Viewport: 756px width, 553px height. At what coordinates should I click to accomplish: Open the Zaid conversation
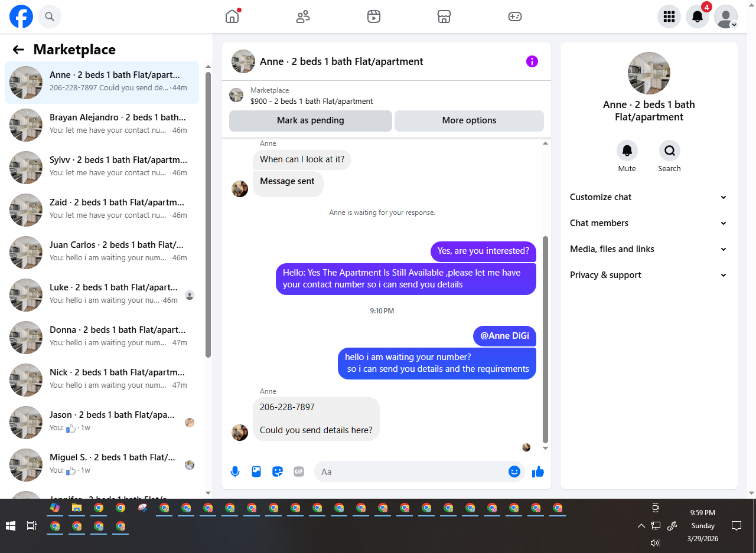(x=102, y=210)
